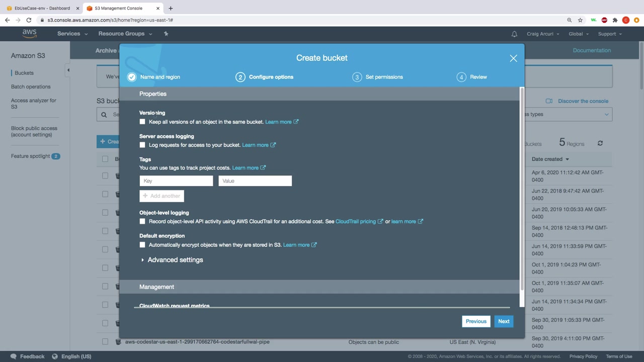644x362 pixels.
Task: Open the English (US) language selector
Action: click(x=73, y=356)
